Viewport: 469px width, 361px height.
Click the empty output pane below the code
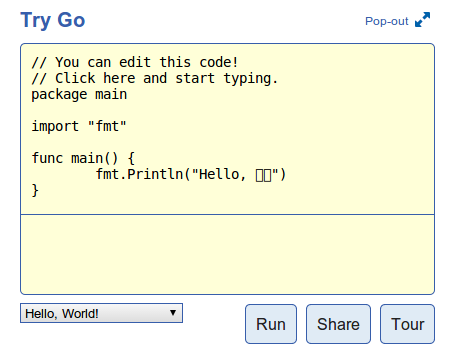coord(228,255)
